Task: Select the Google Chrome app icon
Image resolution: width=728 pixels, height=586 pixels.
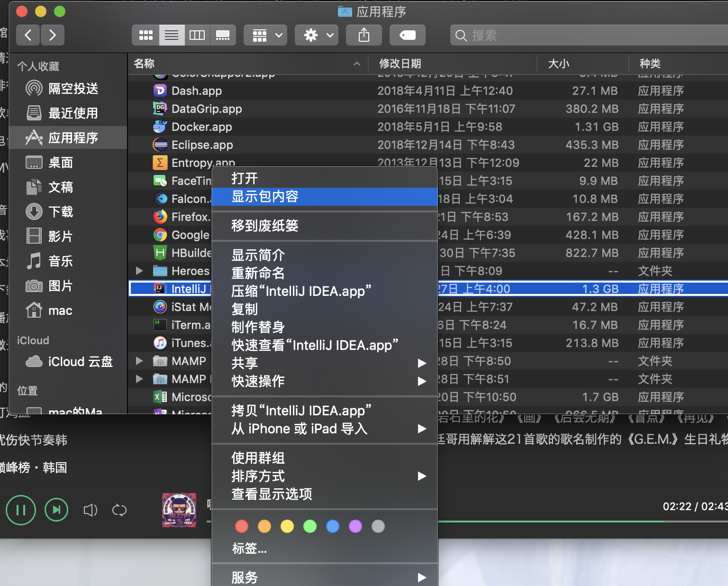Action: click(x=160, y=235)
